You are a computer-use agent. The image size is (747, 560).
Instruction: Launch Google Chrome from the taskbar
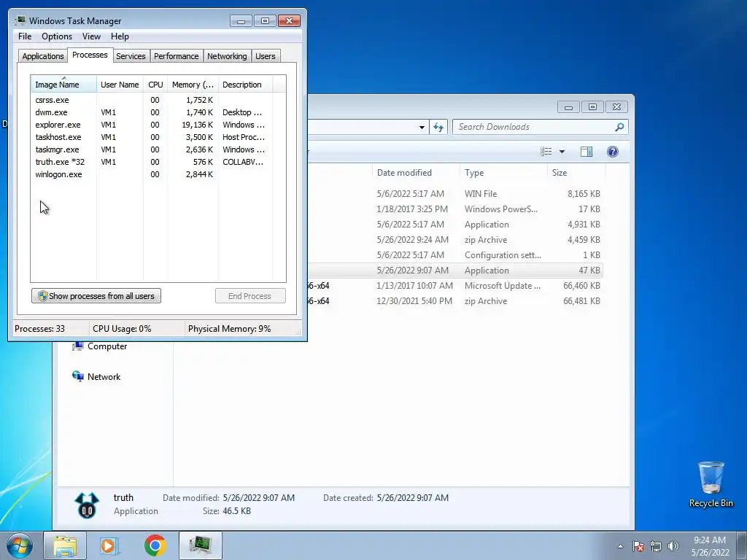point(155,545)
